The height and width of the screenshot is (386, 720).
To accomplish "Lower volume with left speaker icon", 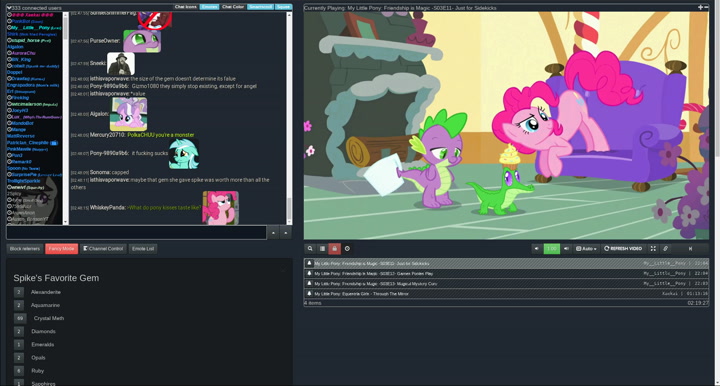I will [536, 248].
